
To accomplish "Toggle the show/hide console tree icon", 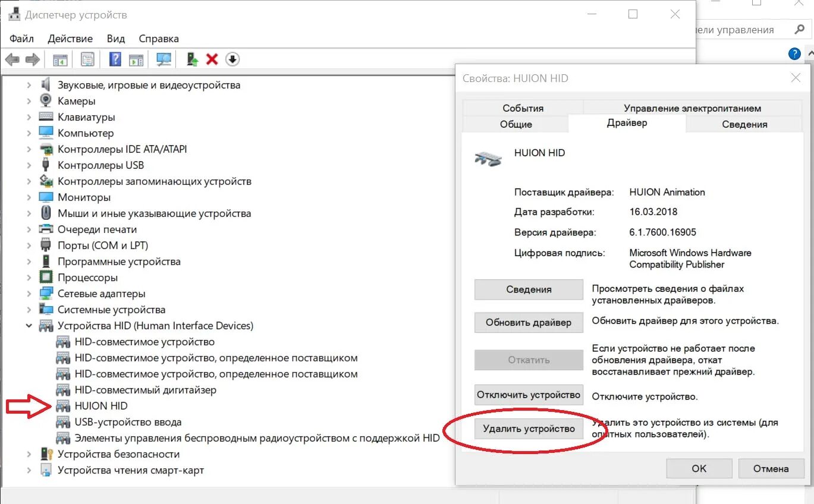I will click(60, 59).
